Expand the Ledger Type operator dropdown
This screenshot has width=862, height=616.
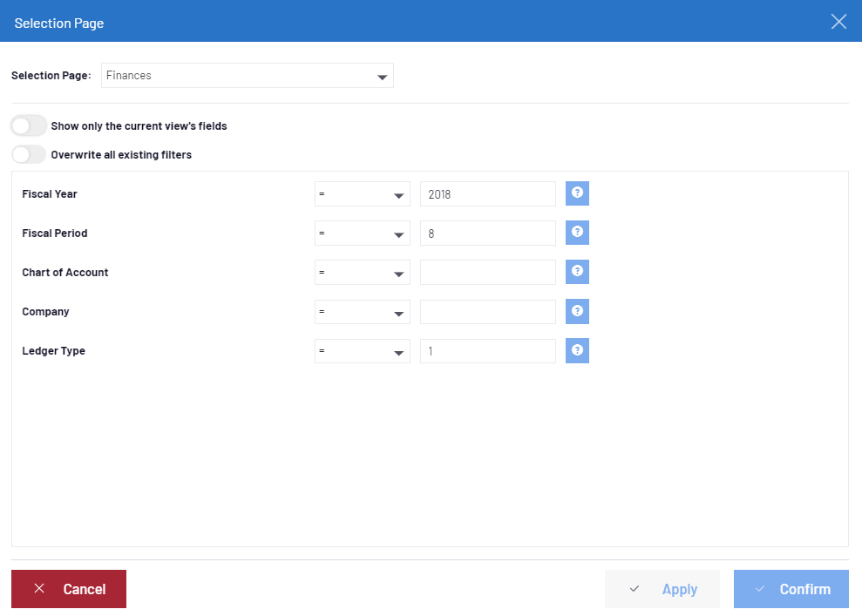[362, 351]
